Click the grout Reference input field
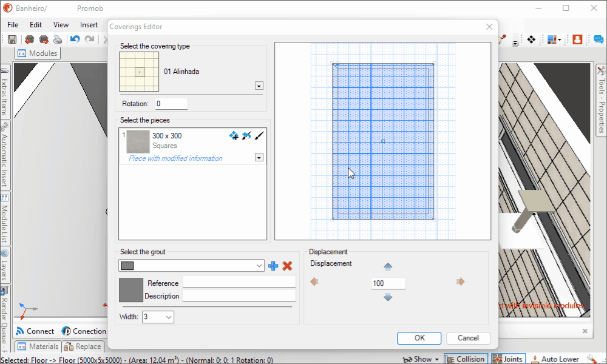Screen dimensions: 607x364 tap(239, 283)
